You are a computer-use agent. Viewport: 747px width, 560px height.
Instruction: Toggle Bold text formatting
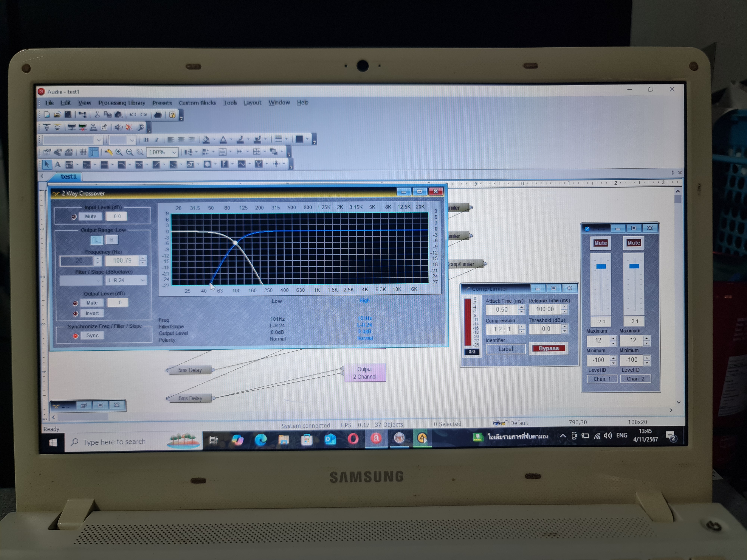pos(146,140)
